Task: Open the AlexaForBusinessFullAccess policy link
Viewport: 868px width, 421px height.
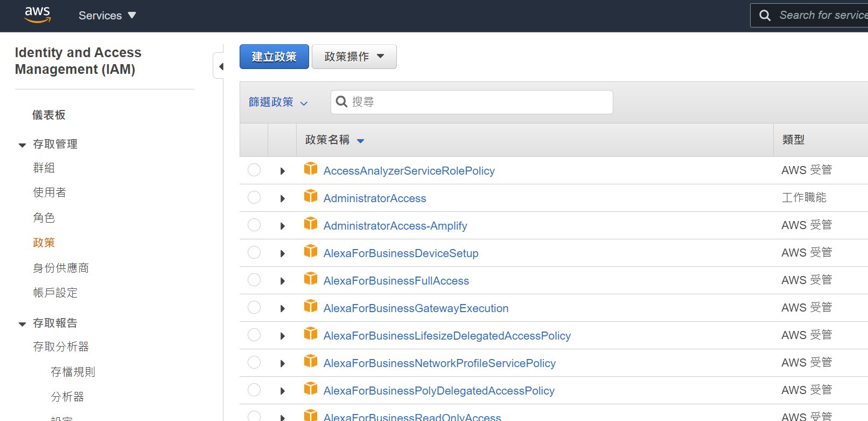Action: pos(396,281)
